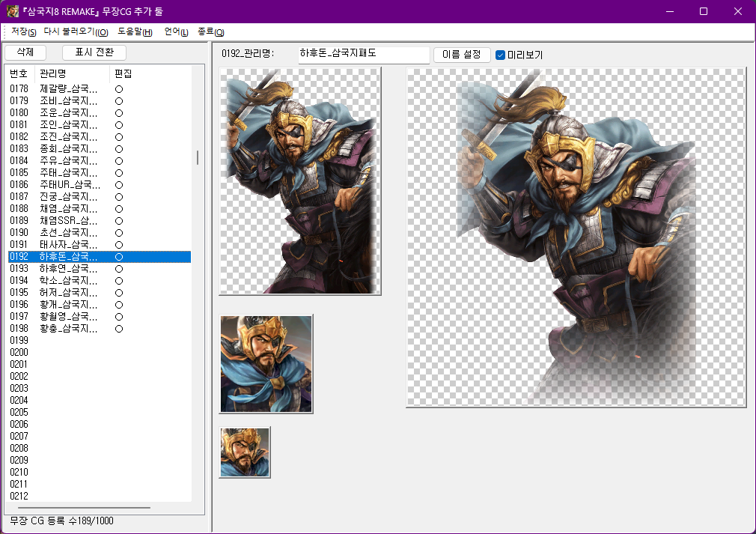Select row 0184 주유
The image size is (756, 534).
click(100, 160)
